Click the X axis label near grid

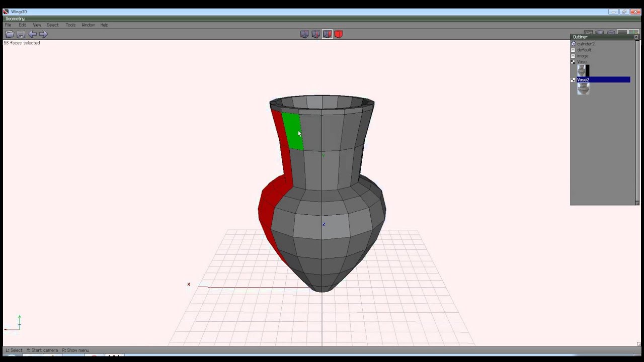coord(189,284)
